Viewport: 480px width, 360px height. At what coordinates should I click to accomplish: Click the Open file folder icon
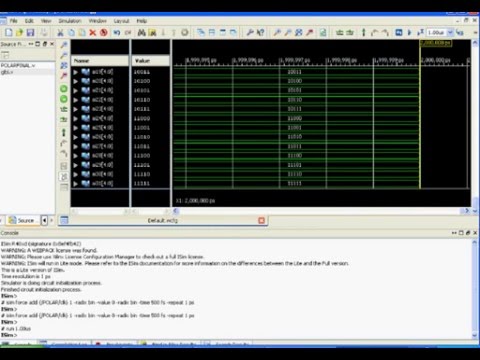(19, 32)
